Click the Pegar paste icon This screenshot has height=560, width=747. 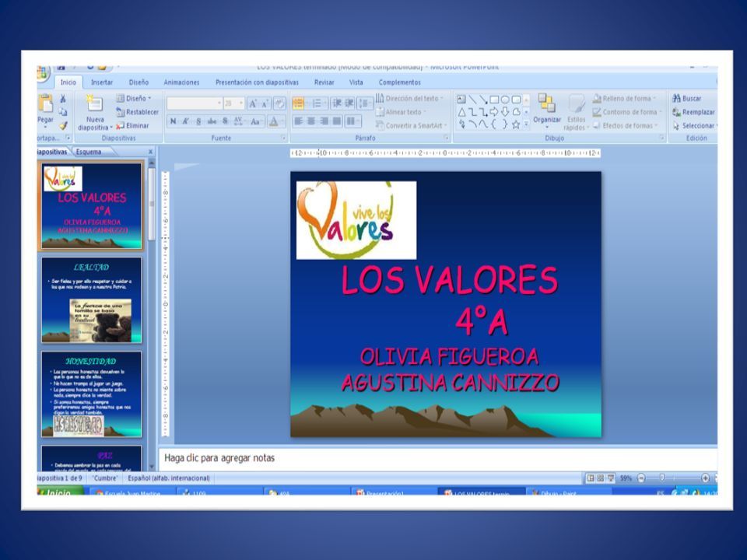tap(45, 103)
